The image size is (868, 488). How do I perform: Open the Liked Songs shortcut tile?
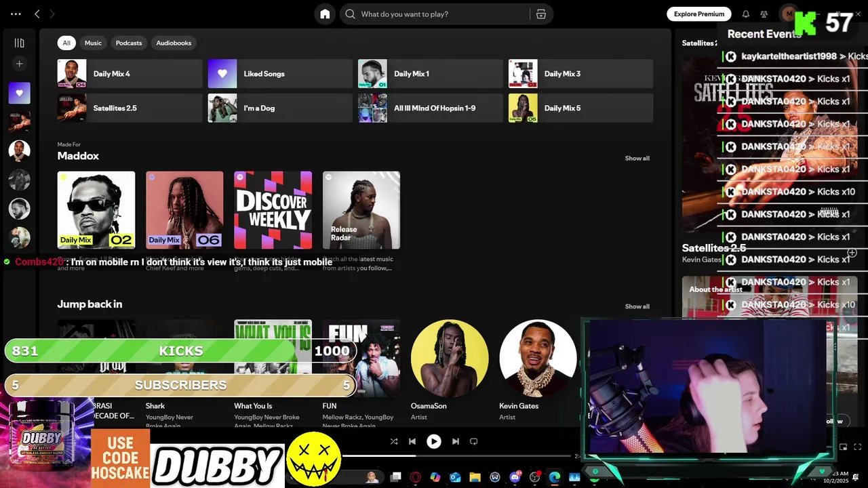tap(280, 74)
